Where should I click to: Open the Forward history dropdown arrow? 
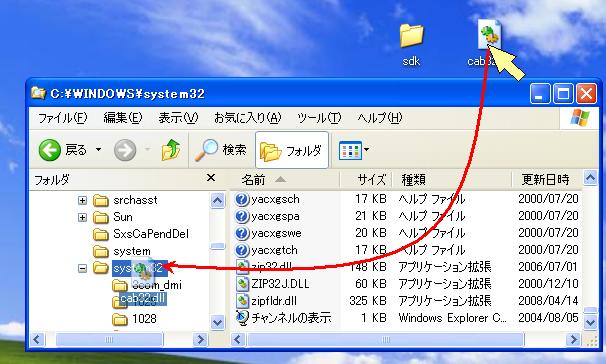coord(147,150)
